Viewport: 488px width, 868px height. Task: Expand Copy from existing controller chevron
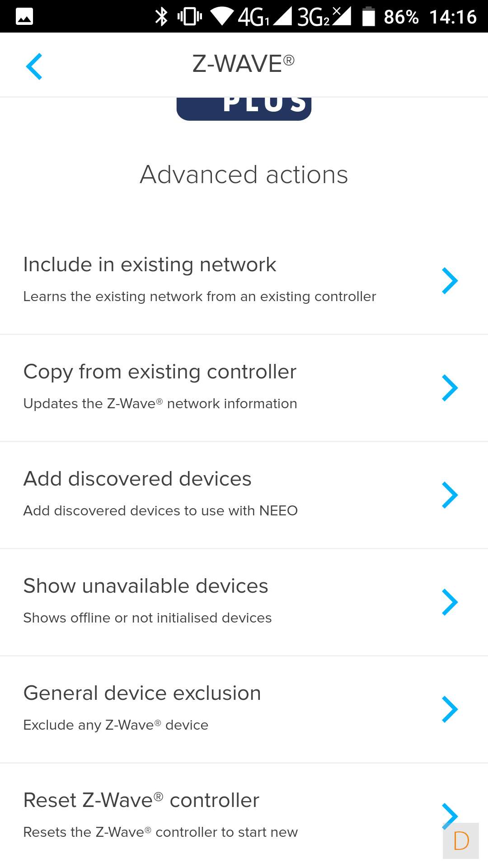pyautogui.click(x=450, y=388)
